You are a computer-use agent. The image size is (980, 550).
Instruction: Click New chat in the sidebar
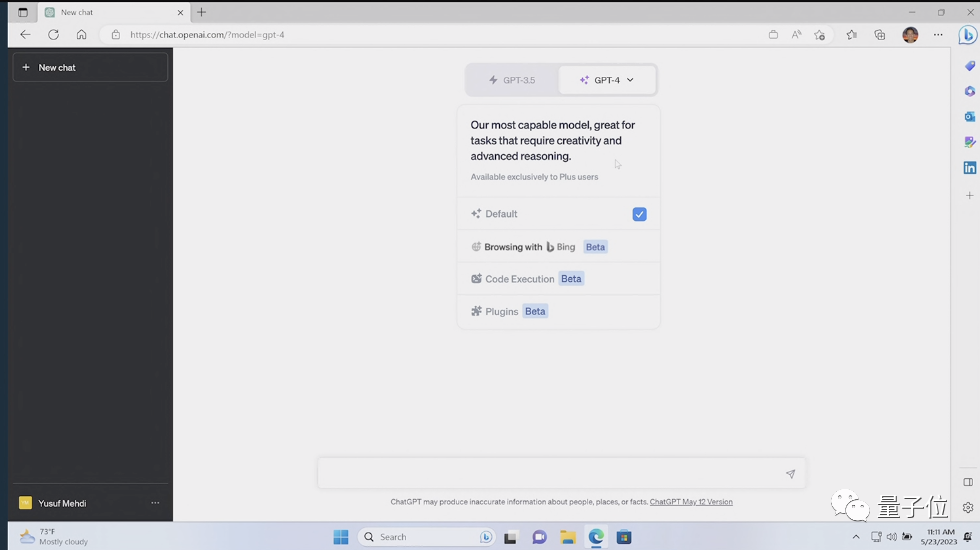90,67
